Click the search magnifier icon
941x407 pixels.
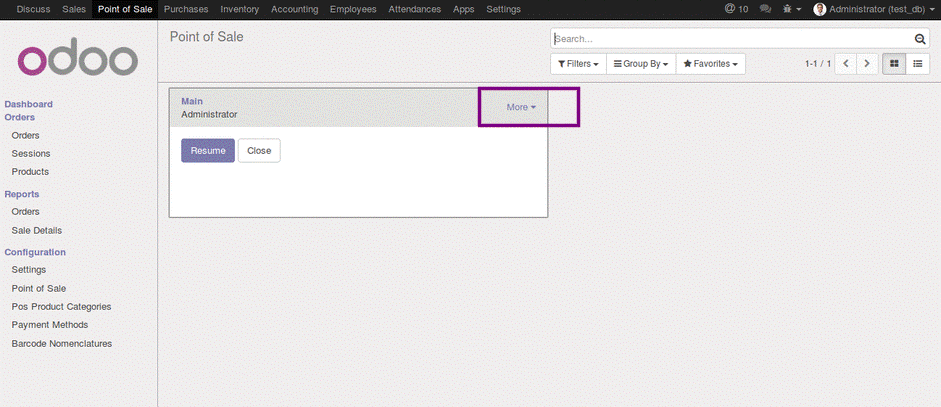(919, 39)
